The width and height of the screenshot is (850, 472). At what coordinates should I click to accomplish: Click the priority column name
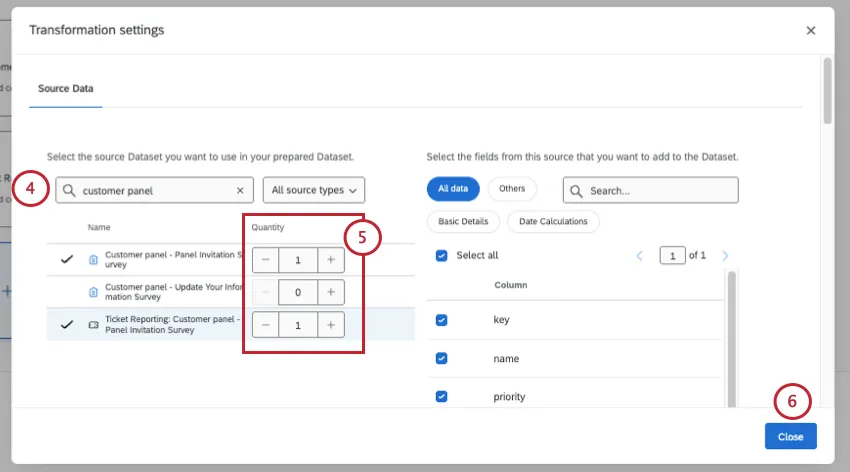[509, 397]
